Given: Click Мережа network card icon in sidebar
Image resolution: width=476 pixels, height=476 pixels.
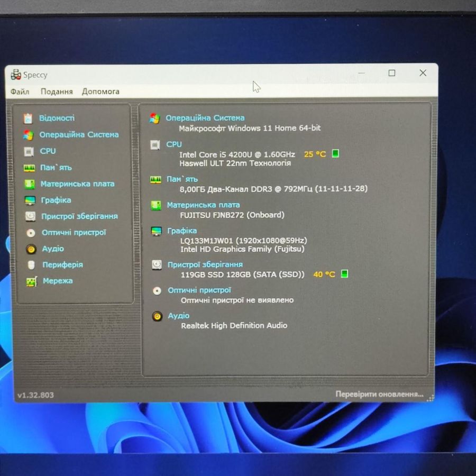Looking at the screenshot, I should tap(32, 281).
